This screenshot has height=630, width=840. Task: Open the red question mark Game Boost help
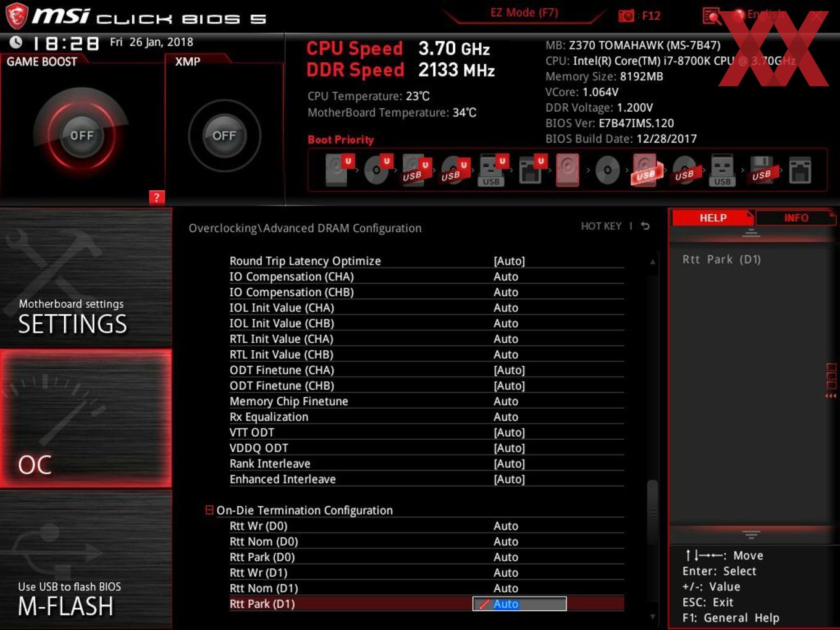pos(157,197)
